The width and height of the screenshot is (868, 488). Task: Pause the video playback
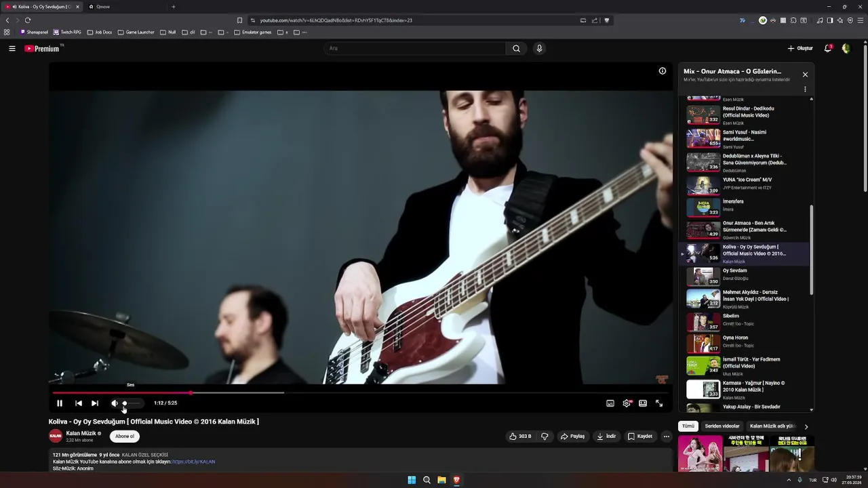(60, 403)
